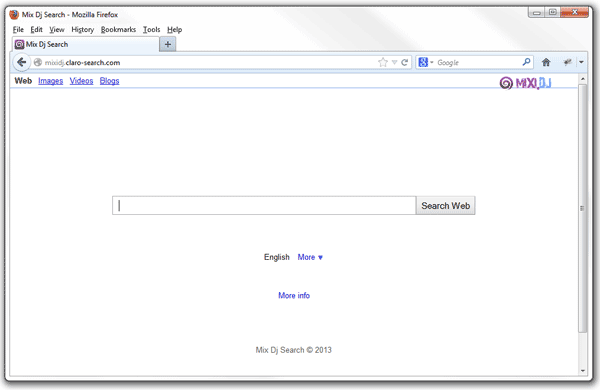600x390 pixels.
Task: Open the File menu
Action: point(18,29)
